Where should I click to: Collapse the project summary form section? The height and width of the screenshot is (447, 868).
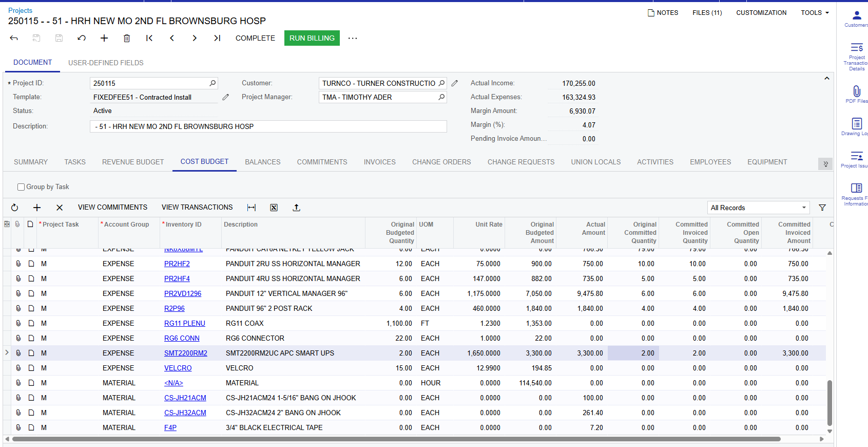pyautogui.click(x=826, y=79)
